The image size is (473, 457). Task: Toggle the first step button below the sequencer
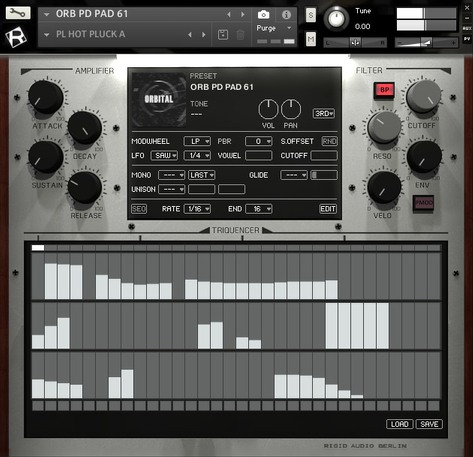click(38, 406)
